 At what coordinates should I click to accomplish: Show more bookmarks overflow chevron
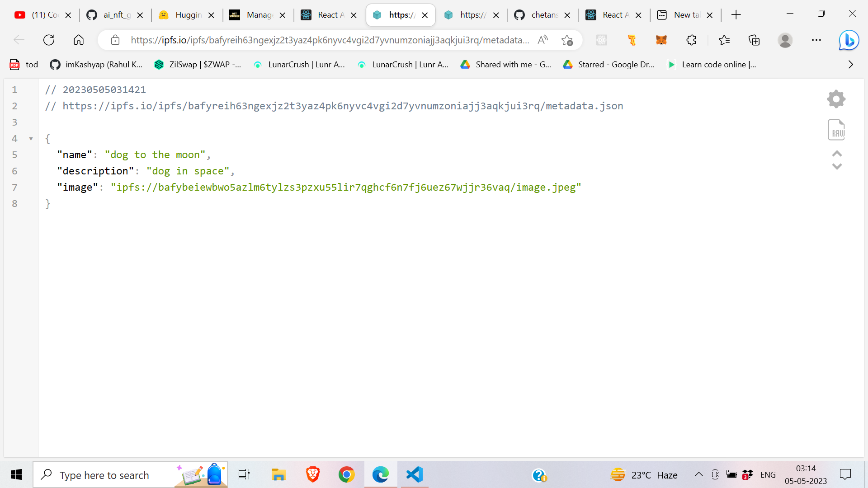850,65
